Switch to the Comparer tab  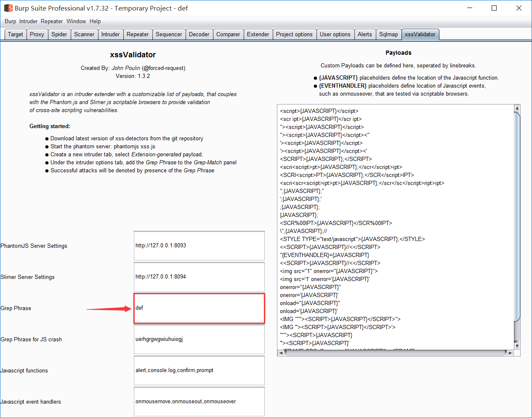pyautogui.click(x=228, y=35)
